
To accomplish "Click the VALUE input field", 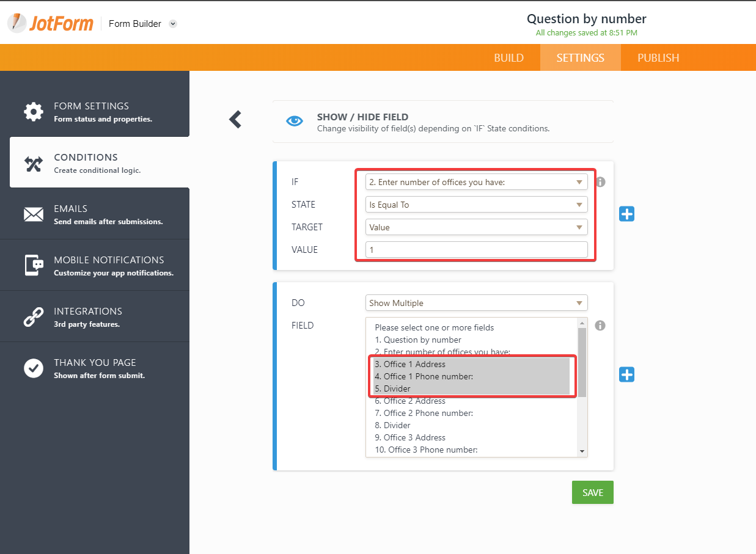I will coord(477,250).
